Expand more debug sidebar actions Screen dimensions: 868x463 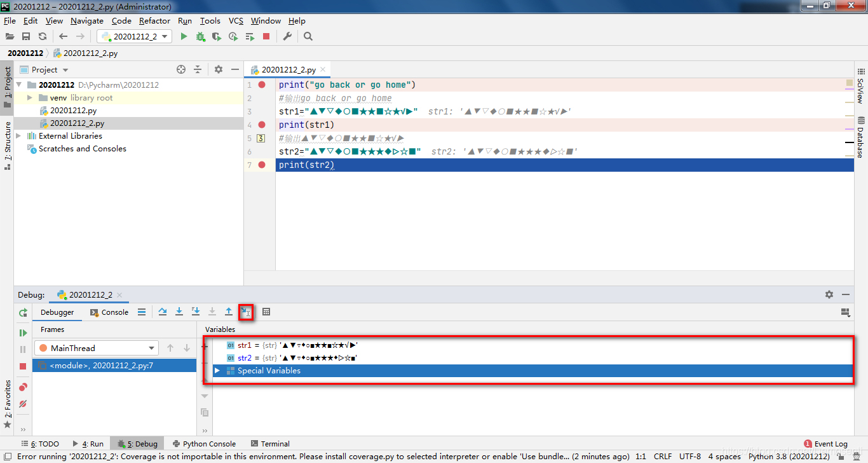[x=23, y=429]
